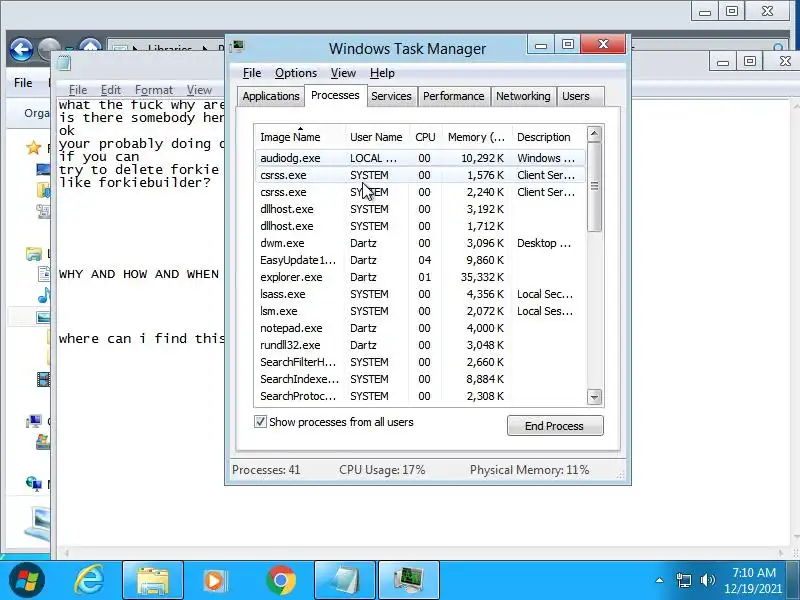The height and width of the screenshot is (600, 800).
Task: Click the process list scrollbar thumb
Action: coord(594,187)
